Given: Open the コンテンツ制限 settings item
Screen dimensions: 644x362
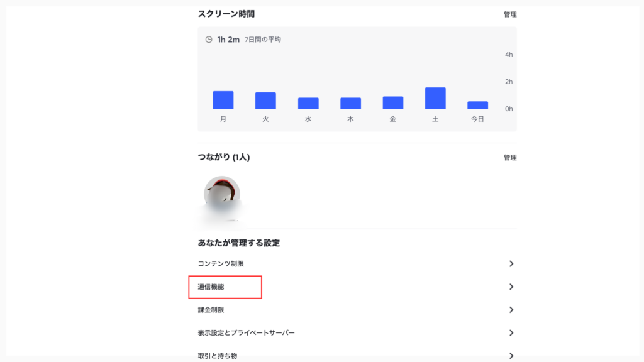Looking at the screenshot, I should coord(221,264).
